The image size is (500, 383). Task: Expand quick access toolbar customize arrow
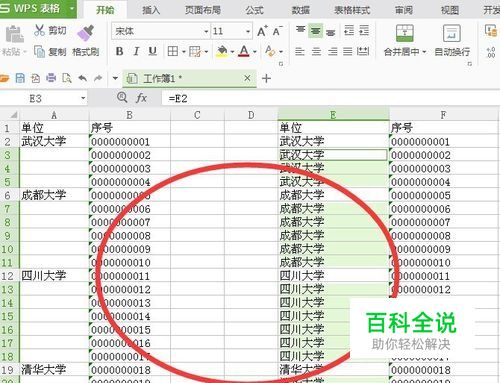click(x=115, y=79)
